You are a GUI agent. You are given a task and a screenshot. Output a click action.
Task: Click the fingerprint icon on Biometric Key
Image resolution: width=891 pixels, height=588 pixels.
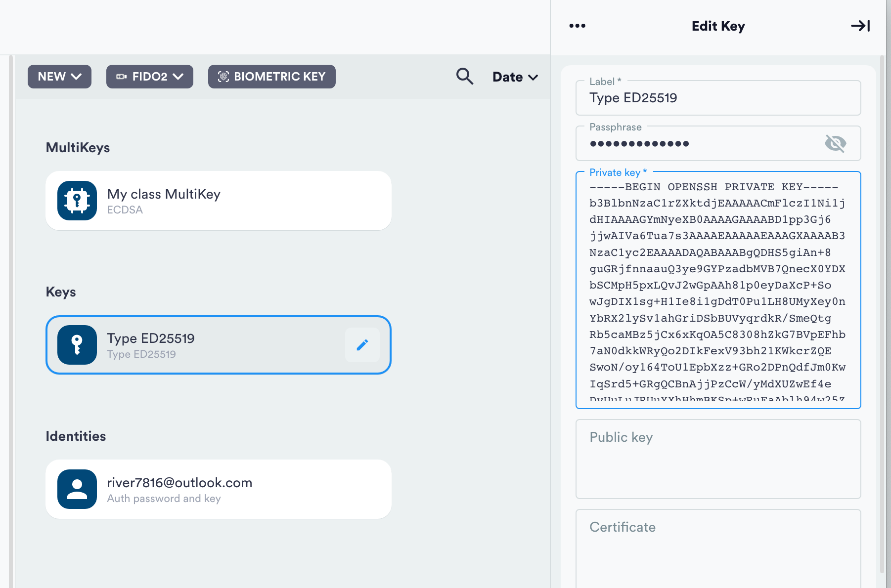(223, 77)
